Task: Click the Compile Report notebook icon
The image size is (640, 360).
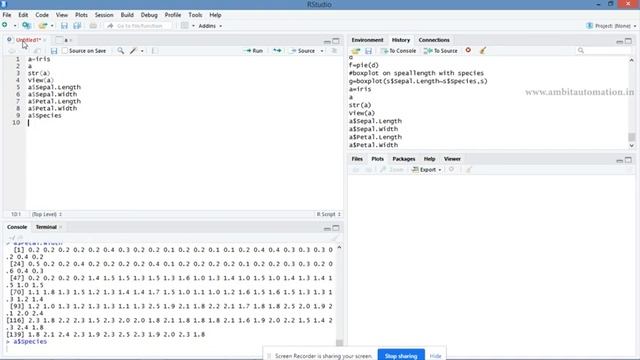Action: pyautogui.click(x=155, y=51)
